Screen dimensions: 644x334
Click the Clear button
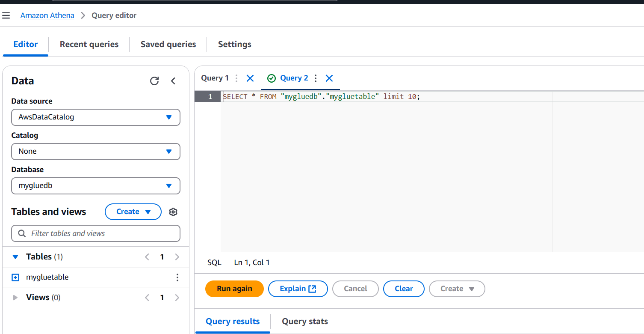[404, 289]
